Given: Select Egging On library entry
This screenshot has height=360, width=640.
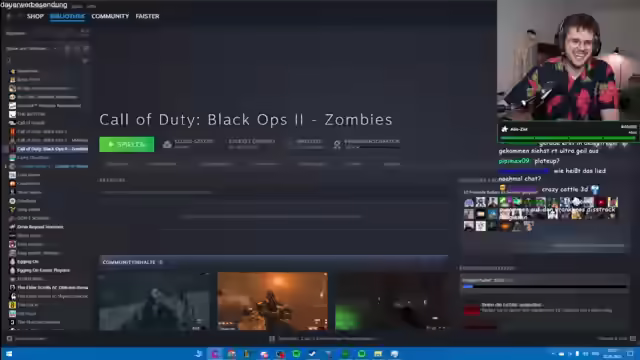Looking at the screenshot, I should pos(28,262).
